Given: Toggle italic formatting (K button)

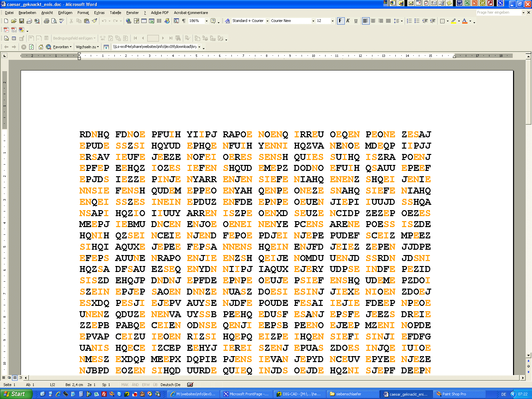Looking at the screenshot, I should click(x=348, y=21).
